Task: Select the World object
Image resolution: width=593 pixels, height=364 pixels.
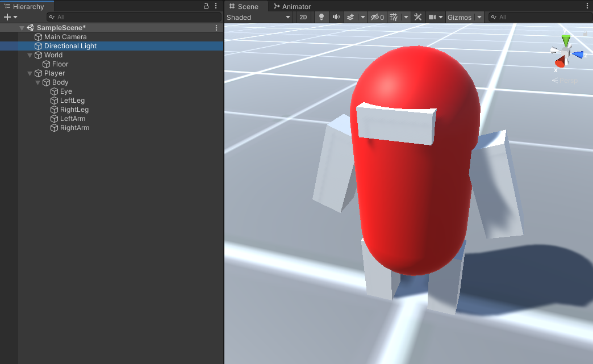Action: tap(112, 55)
